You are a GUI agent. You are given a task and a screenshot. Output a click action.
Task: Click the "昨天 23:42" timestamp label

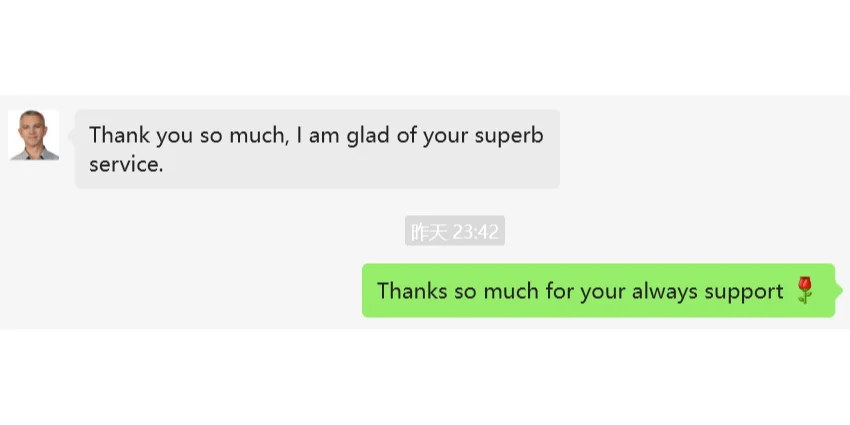pyautogui.click(x=454, y=232)
